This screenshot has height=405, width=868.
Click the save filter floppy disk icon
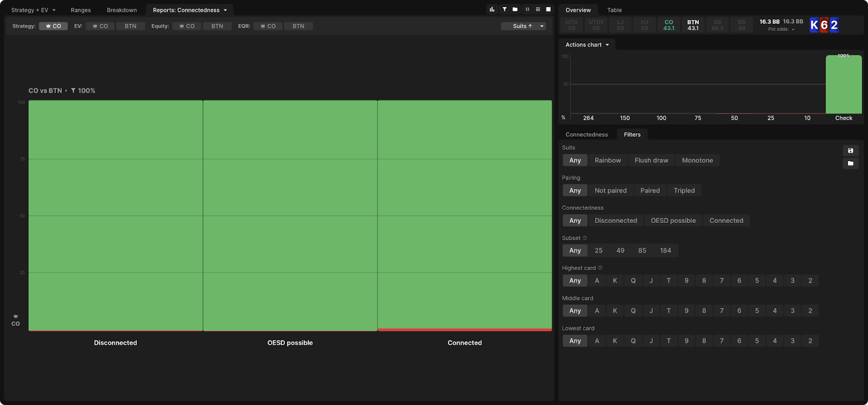850,151
